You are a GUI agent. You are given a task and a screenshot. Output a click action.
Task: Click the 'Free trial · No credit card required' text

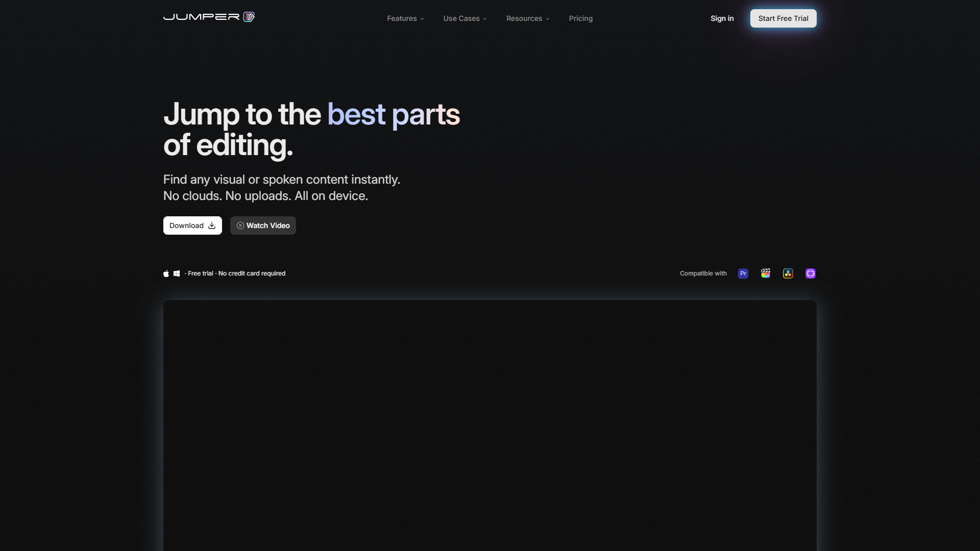coord(236,273)
